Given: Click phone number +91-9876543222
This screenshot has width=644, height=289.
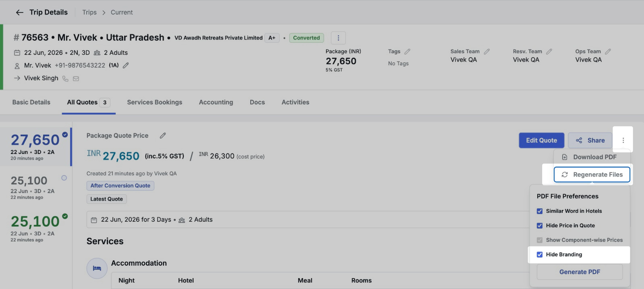Looking at the screenshot, I should (80, 66).
